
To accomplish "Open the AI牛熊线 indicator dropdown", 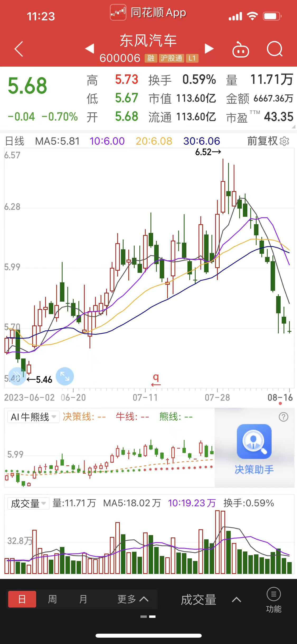I will (33, 417).
